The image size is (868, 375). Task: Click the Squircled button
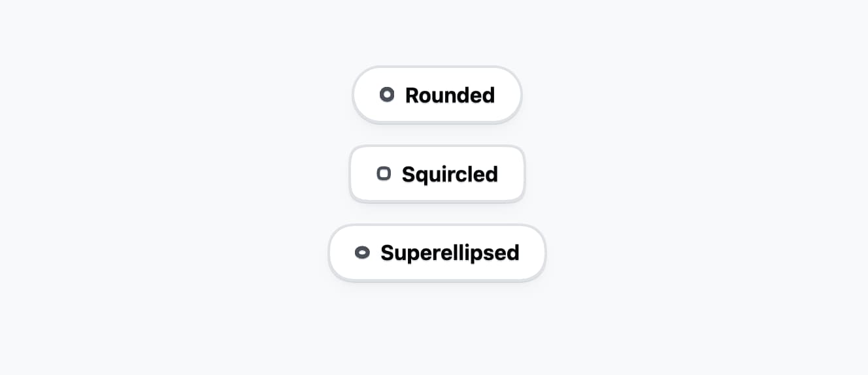coord(437,174)
